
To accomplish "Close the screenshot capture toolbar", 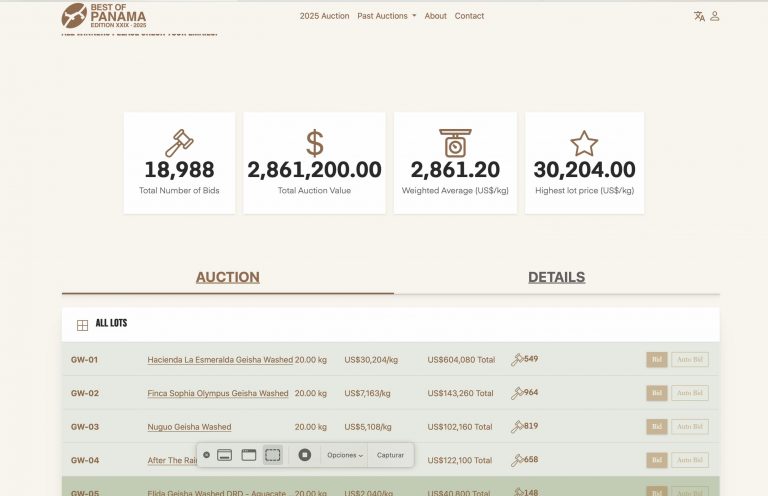I will point(206,455).
